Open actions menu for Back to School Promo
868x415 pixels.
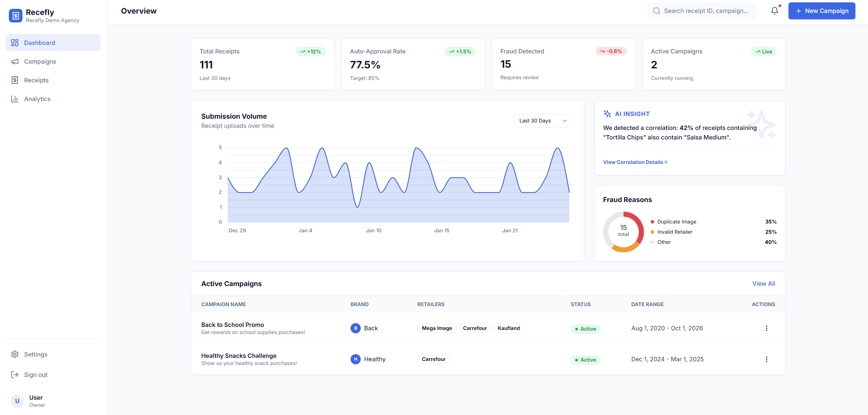[x=766, y=328]
